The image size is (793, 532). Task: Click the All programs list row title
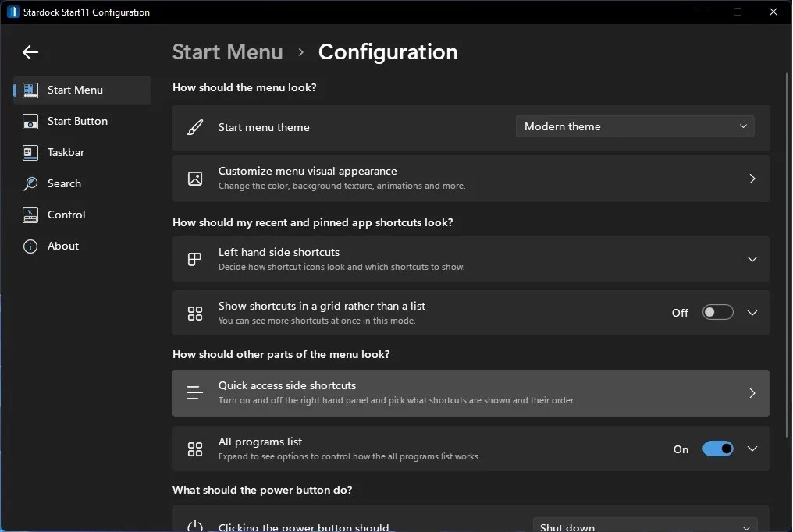pyautogui.click(x=260, y=442)
